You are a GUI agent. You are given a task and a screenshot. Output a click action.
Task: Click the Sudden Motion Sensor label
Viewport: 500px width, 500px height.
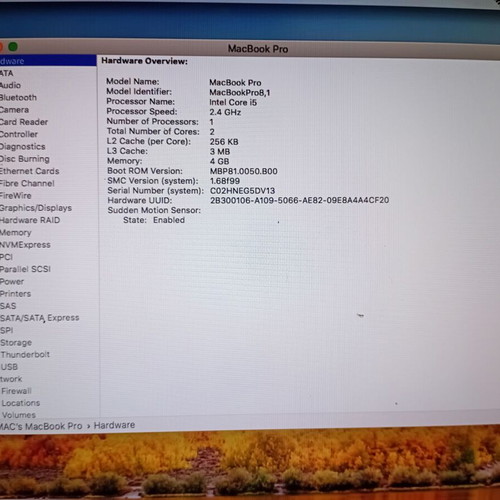tap(154, 210)
